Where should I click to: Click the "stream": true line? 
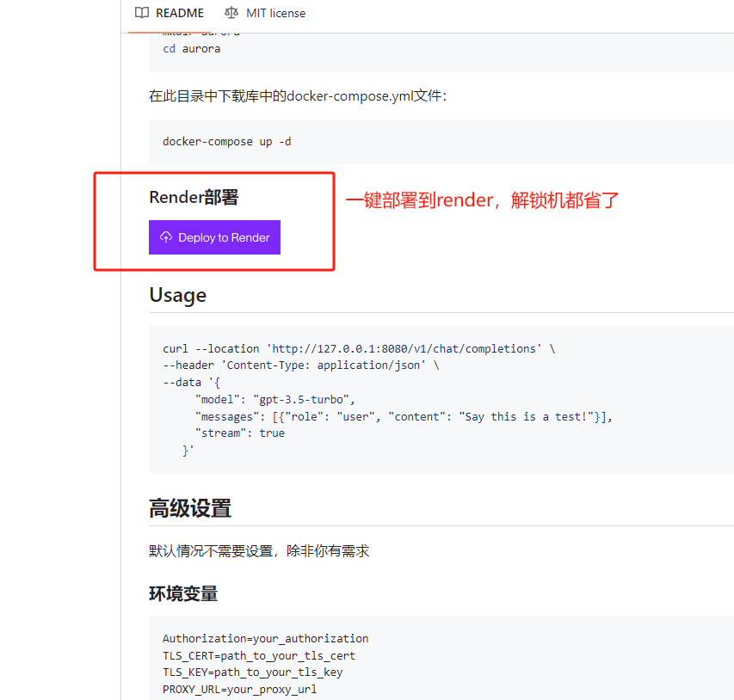pos(240,433)
